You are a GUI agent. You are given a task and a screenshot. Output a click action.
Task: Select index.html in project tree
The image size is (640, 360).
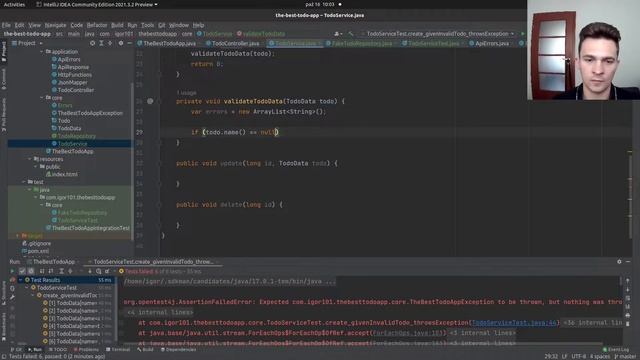(x=64, y=174)
